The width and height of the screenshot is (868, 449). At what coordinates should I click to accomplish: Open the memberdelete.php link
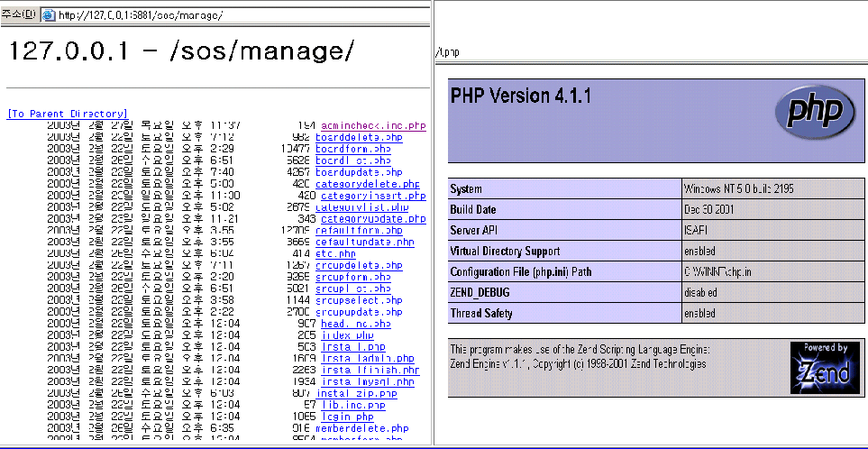tap(361, 428)
